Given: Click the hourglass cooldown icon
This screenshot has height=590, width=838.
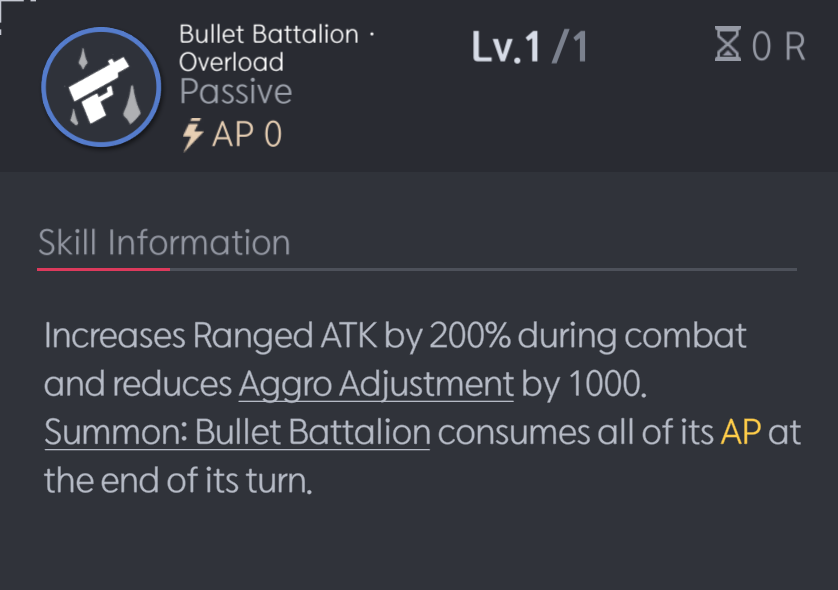Looking at the screenshot, I should (728, 44).
